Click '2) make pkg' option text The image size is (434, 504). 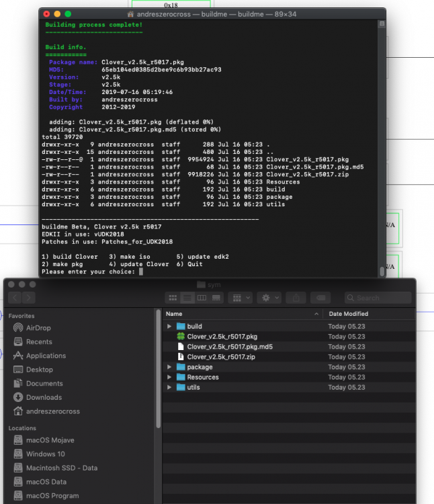62,264
